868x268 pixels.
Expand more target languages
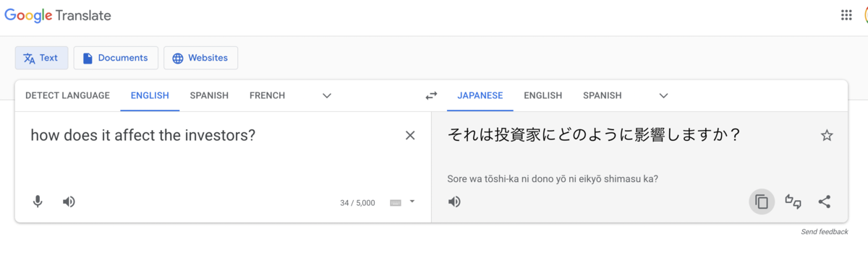[x=664, y=95]
